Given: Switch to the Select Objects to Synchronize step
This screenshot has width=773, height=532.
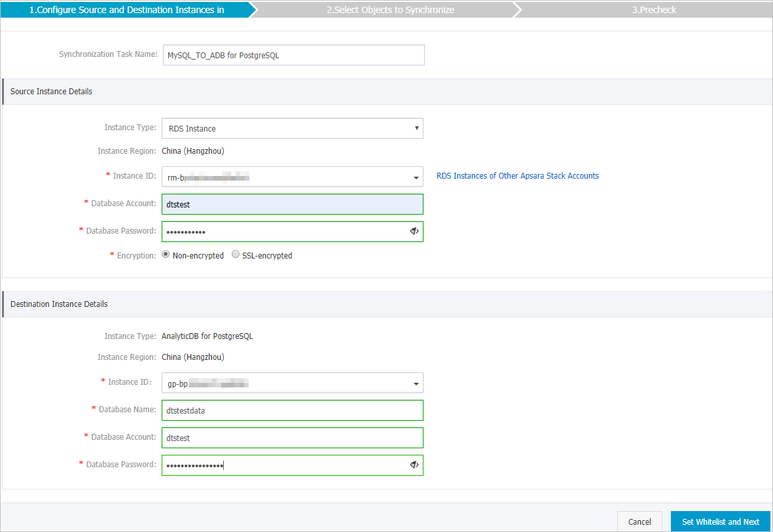Looking at the screenshot, I should point(390,10).
